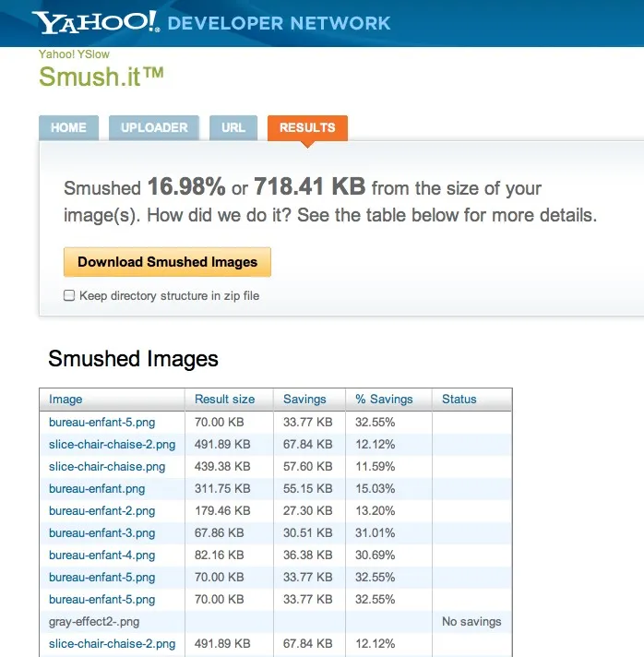The image size is (644, 657).
Task: Select the 67.86 KB result size cell
Action: (220, 533)
